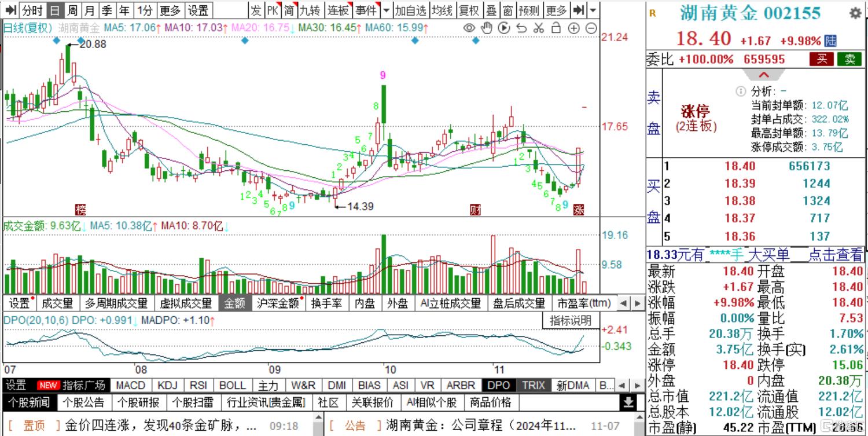Switch to 成交量 volume tab

pos(58,303)
